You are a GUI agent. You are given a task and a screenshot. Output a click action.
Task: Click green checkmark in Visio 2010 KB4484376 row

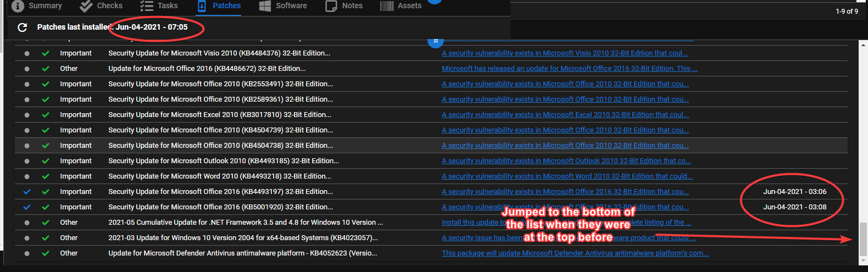coord(46,53)
